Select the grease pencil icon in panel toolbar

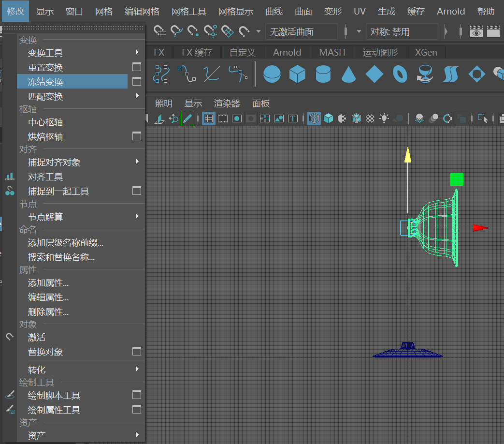point(187,118)
